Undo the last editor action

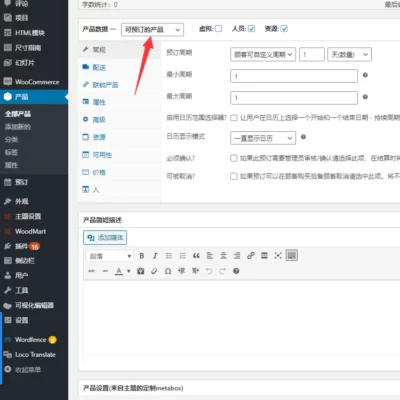tap(209, 271)
